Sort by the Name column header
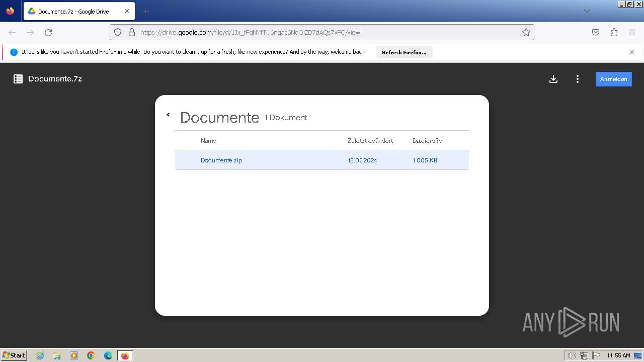This screenshot has width=644, height=362. click(x=208, y=141)
